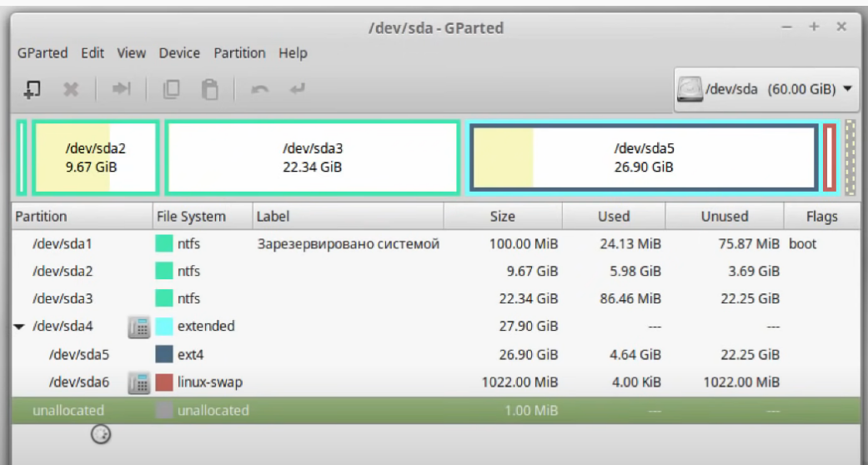Select the /dev/sda4 extended partition row

(435, 327)
